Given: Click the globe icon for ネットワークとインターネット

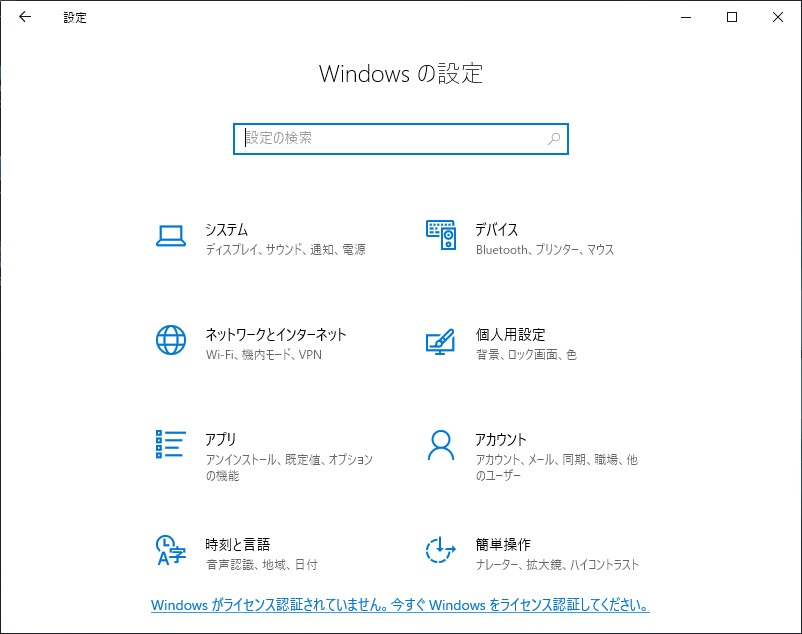Looking at the screenshot, I should pos(171,340).
